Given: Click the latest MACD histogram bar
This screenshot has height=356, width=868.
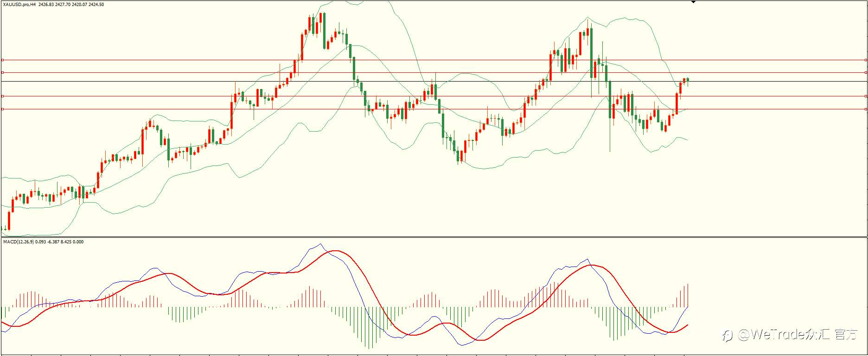Looking at the screenshot, I should pos(688,295).
